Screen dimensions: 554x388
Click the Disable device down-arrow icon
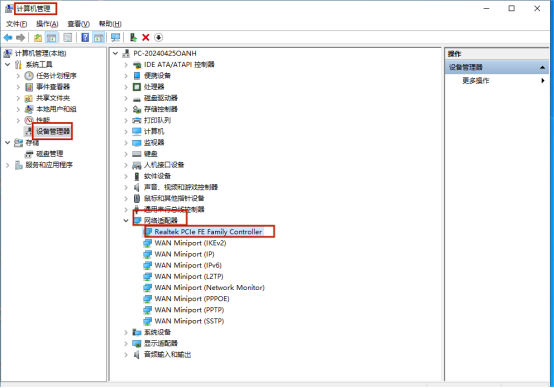[x=159, y=37]
